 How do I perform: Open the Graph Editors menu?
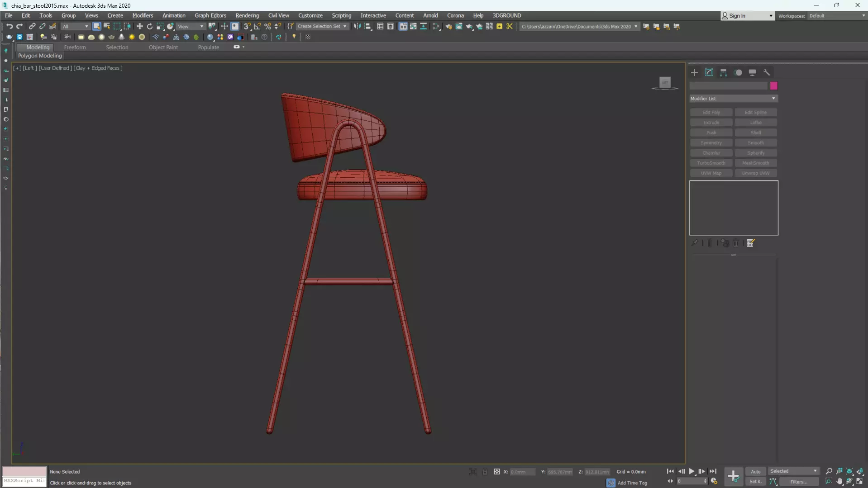click(x=210, y=15)
